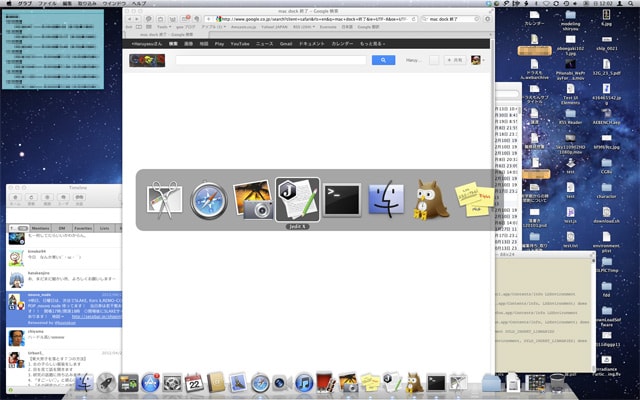This screenshot has width=640, height=400.
Task: Open the 取り込み menu in menu bar
Action: click(x=87, y=3)
